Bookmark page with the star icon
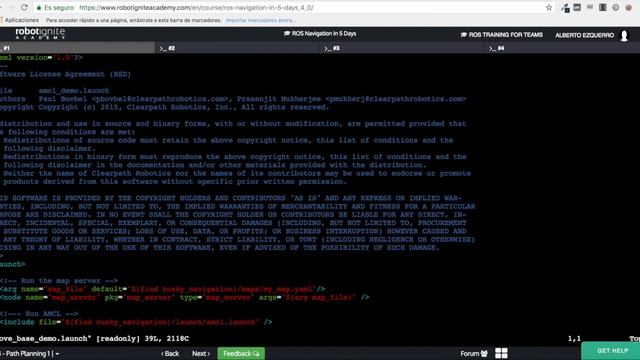This screenshot has height=360, width=640. click(x=549, y=7)
